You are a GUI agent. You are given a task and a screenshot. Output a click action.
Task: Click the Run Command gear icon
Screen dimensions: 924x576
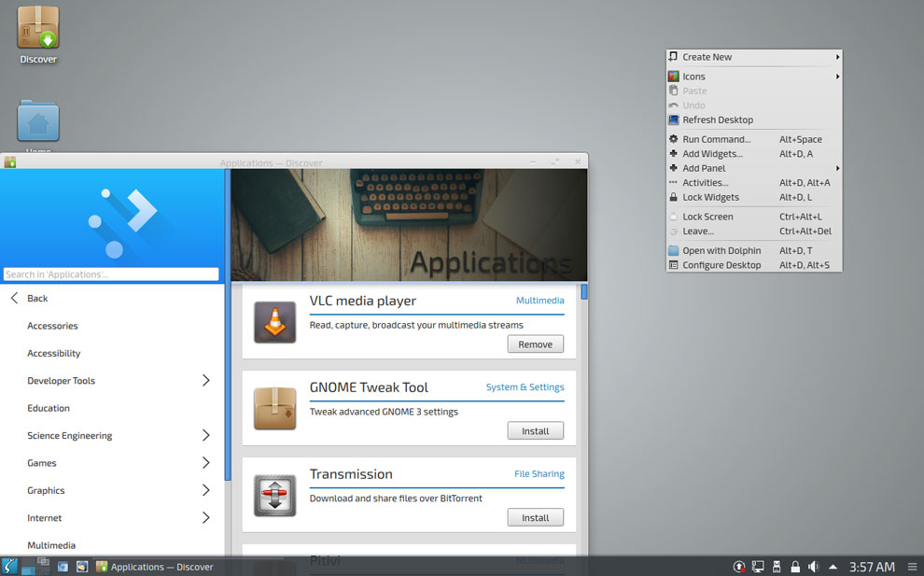click(674, 139)
